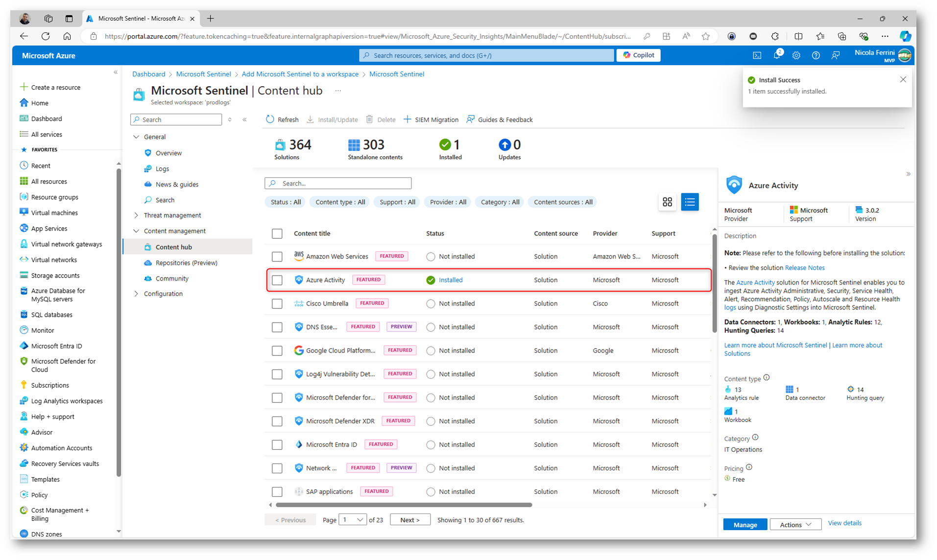Viewport: 937px width, 560px height.
Task: Collapse the Azure portal left menu
Action: 116,72
